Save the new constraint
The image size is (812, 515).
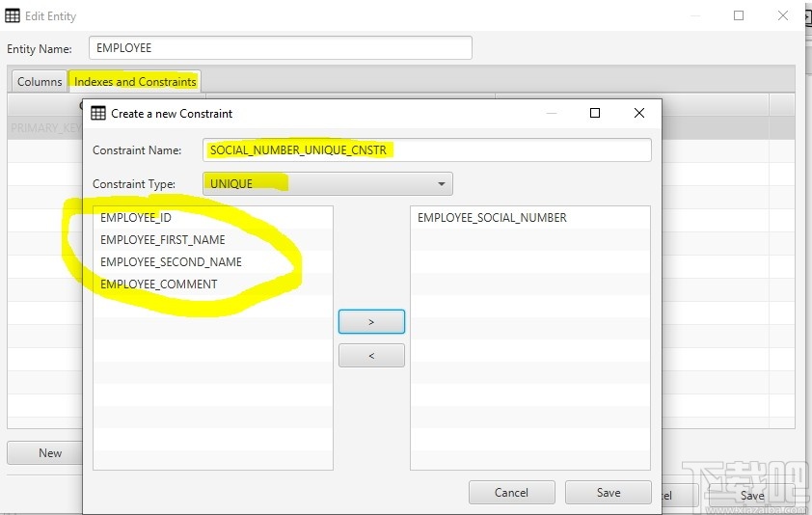pos(609,492)
